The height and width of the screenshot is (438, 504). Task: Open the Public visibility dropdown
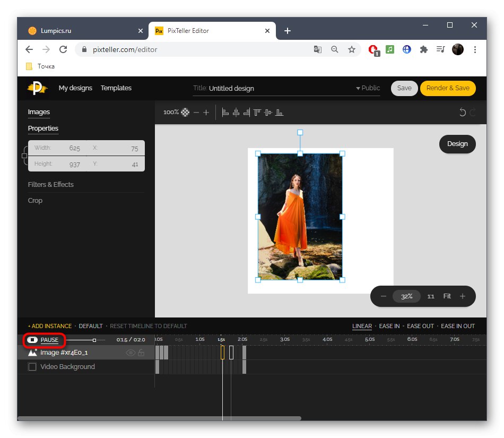click(x=368, y=88)
